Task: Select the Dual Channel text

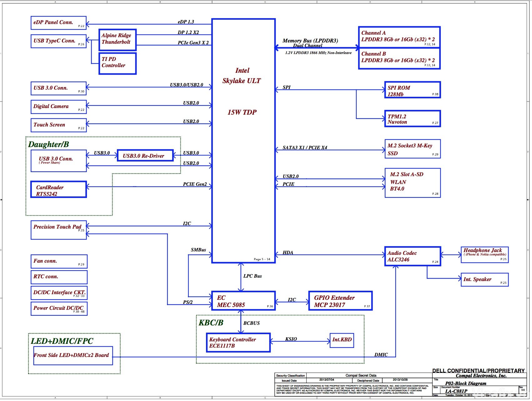Action: [308, 46]
